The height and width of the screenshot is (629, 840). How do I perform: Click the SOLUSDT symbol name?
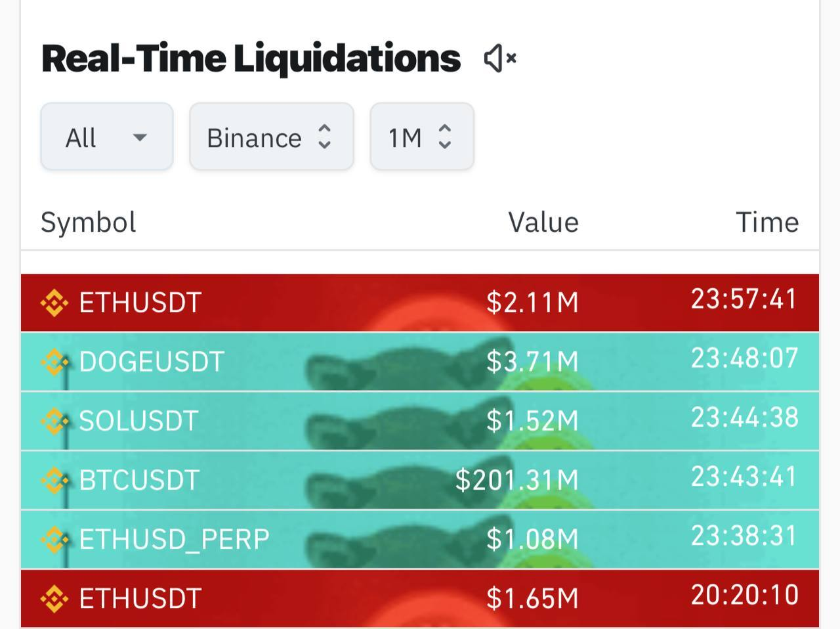tap(138, 421)
